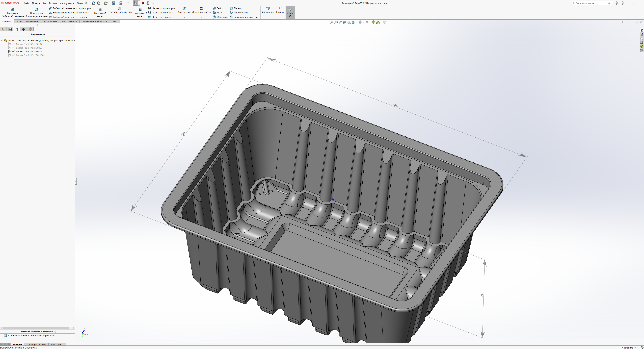Select the Повернутая бобышка/основание tool
This screenshot has width=644, height=349.
[37, 13]
